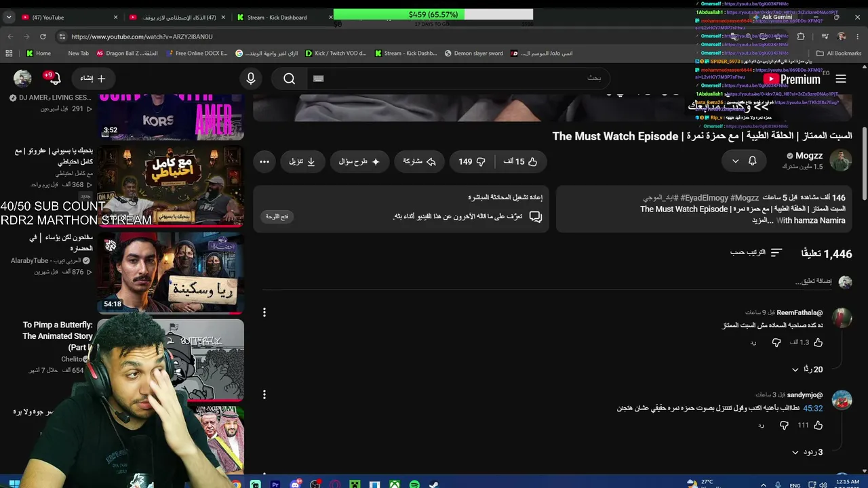The width and height of the screenshot is (868, 488).
Task: Open Chrome extensions puzzle icon
Action: point(801,37)
